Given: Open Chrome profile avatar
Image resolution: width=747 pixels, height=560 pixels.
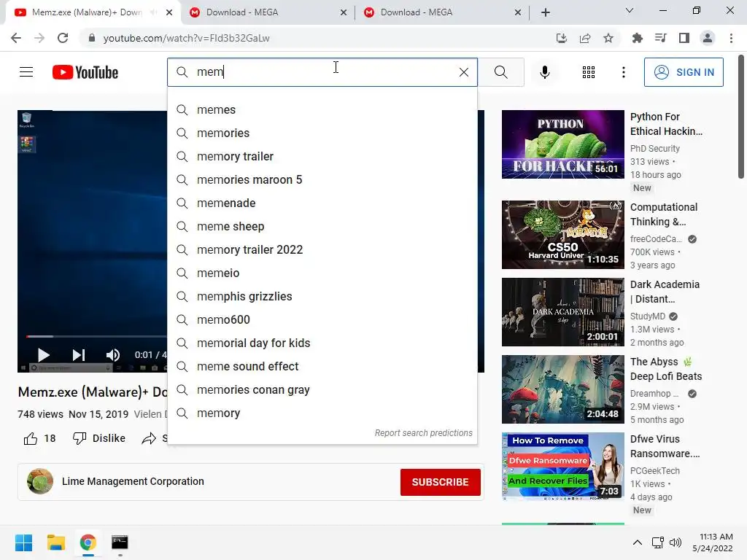Looking at the screenshot, I should [708, 38].
